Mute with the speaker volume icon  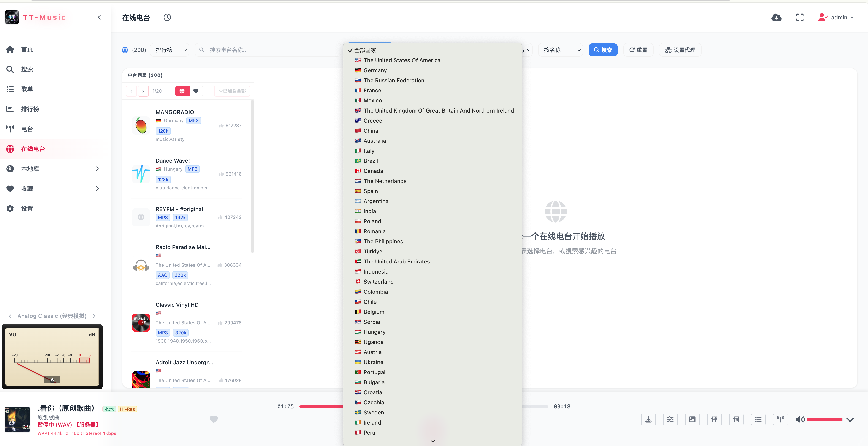pyautogui.click(x=800, y=419)
